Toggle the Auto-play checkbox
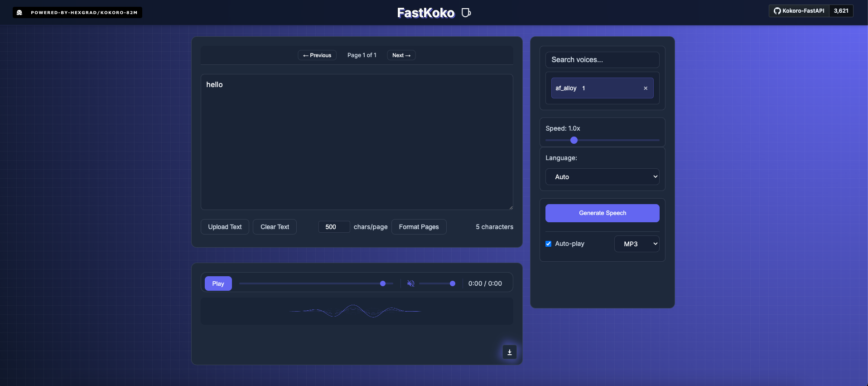This screenshot has height=386, width=868. pyautogui.click(x=548, y=244)
